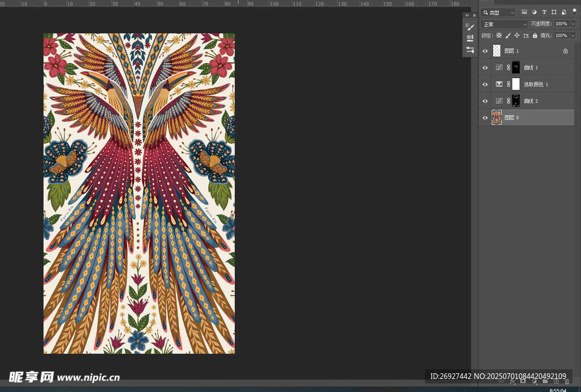Open the brush settings panel icon
This screenshot has width=581, height=392.
[x=470, y=27]
